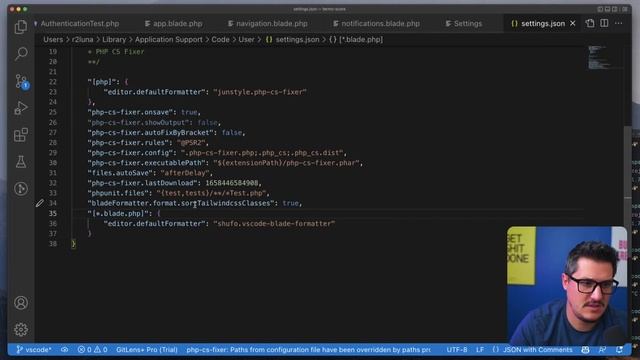Open the Search view in activity bar
640x360 pixels.
click(x=21, y=53)
